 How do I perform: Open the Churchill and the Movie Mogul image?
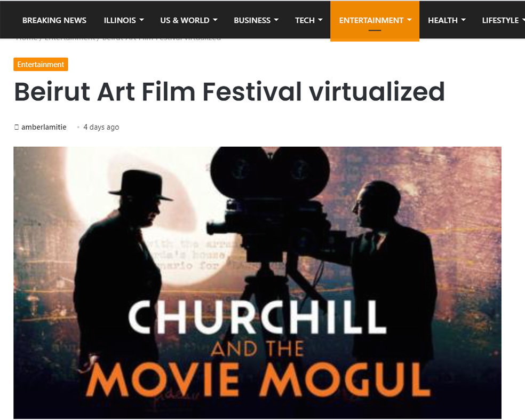pos(258,283)
